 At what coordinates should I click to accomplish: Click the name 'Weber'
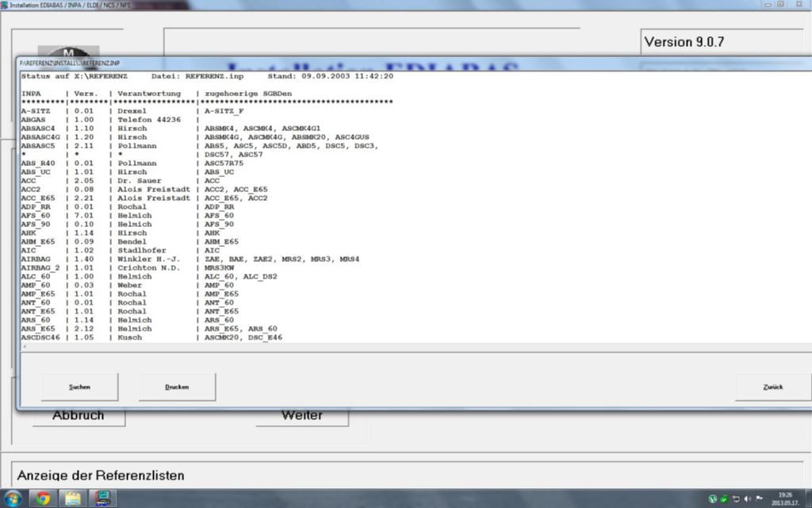click(x=129, y=285)
